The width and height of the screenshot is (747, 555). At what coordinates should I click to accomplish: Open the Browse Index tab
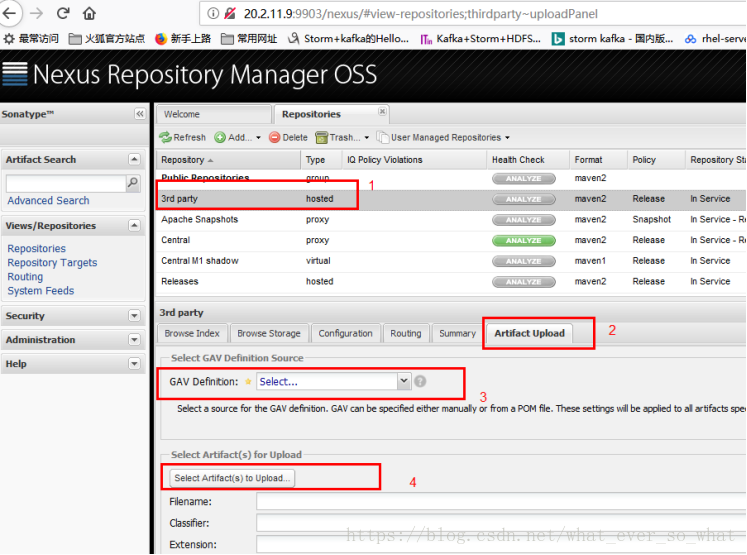coord(192,333)
